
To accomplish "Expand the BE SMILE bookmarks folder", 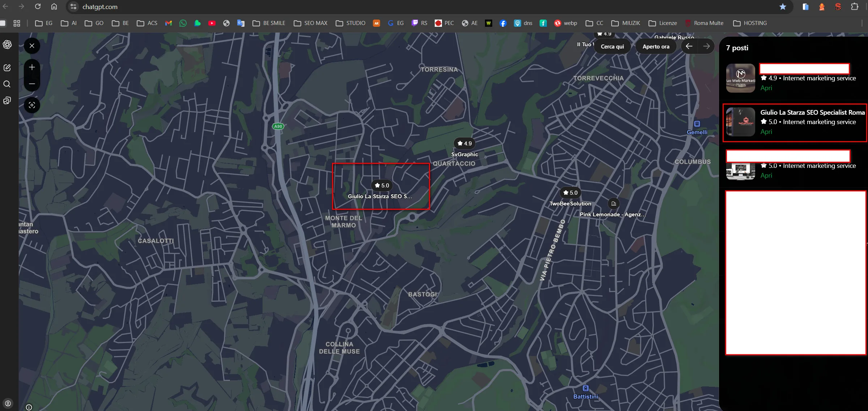I will (x=269, y=23).
